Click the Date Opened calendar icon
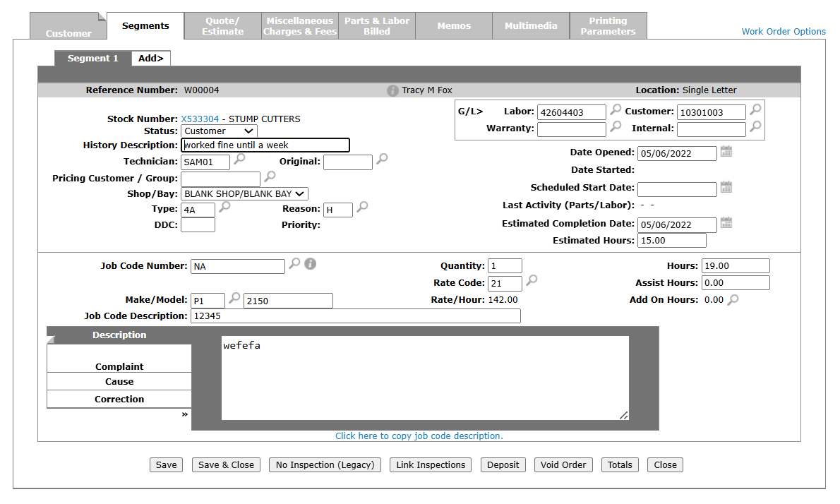 point(726,152)
